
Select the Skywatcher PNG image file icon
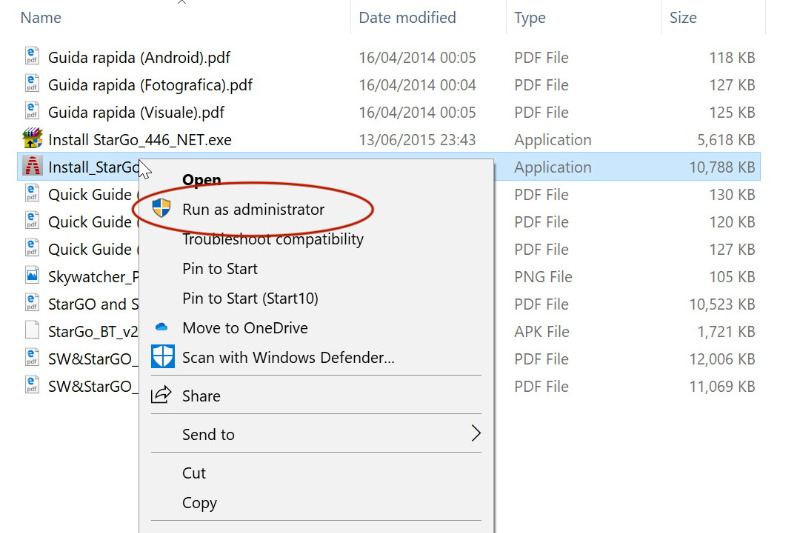click(32, 275)
